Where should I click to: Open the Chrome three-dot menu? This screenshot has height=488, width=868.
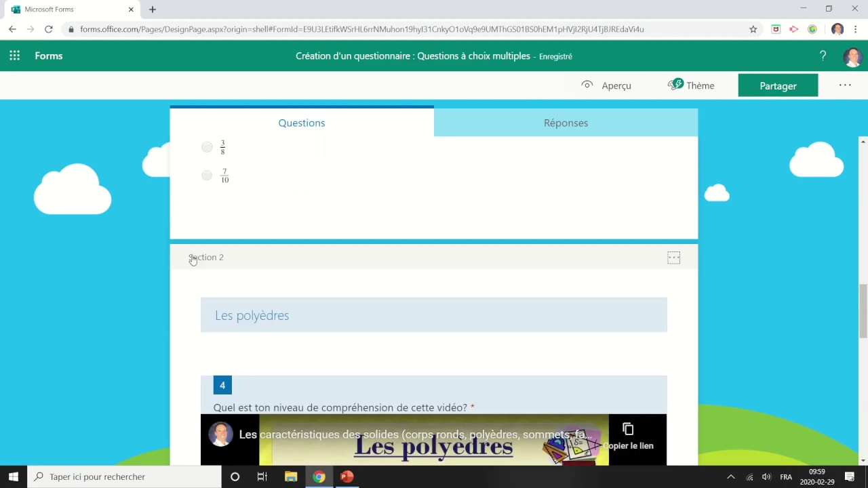856,29
